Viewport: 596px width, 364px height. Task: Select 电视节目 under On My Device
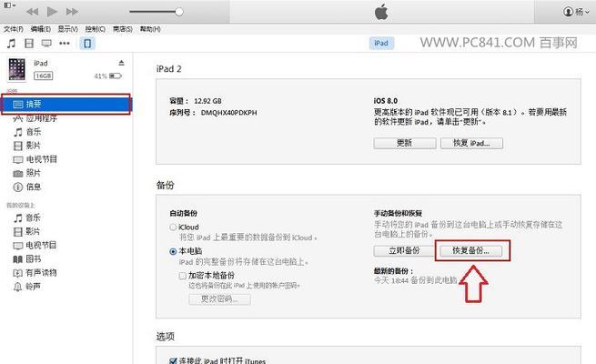click(42, 245)
